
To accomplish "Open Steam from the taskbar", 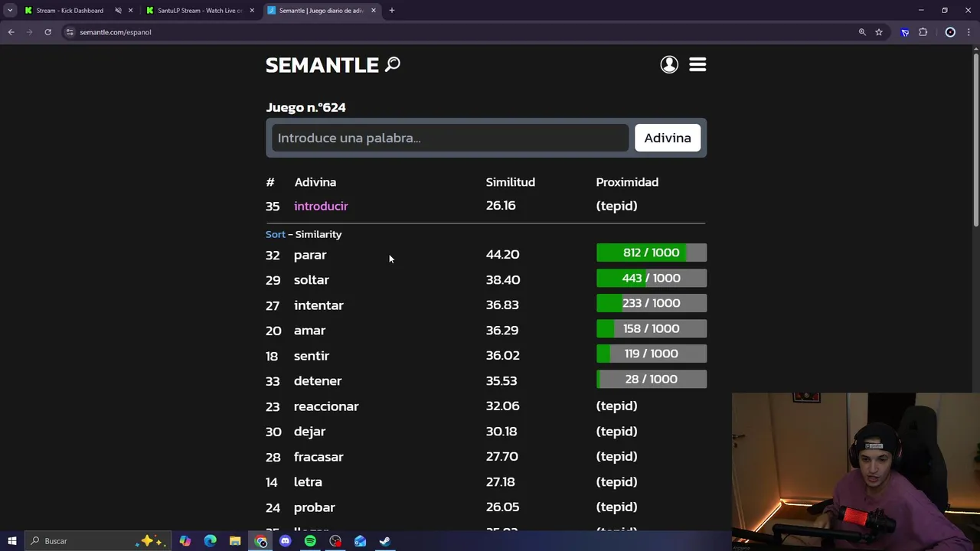I will [385, 541].
